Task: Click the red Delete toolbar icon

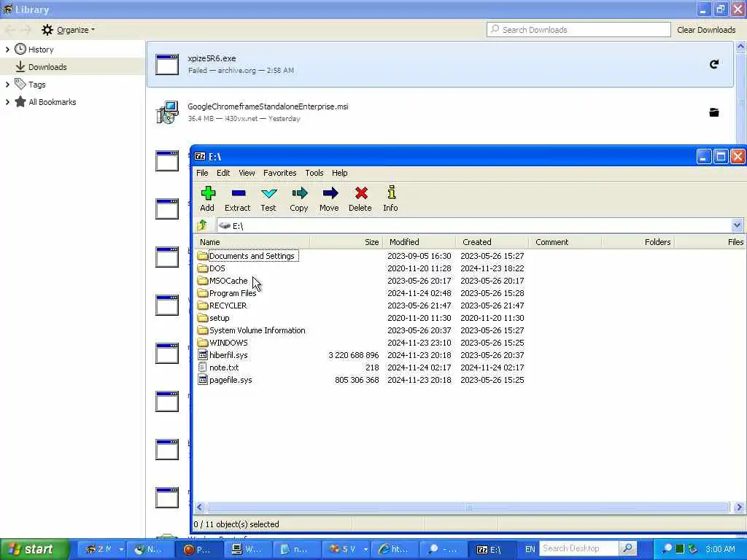Action: tap(360, 193)
